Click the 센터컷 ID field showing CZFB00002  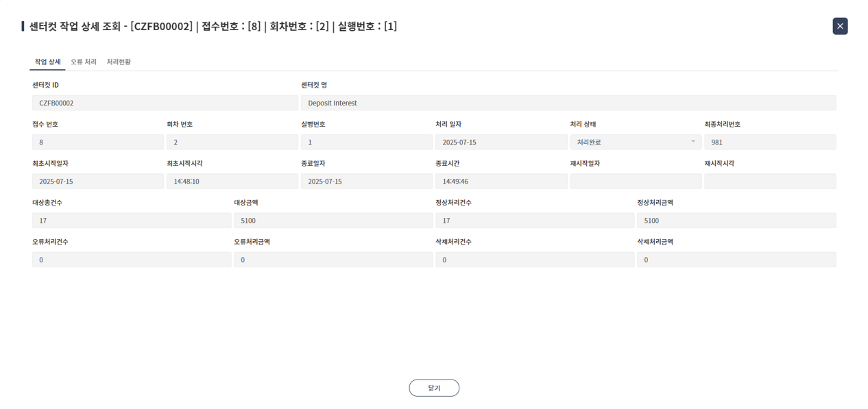(x=165, y=103)
